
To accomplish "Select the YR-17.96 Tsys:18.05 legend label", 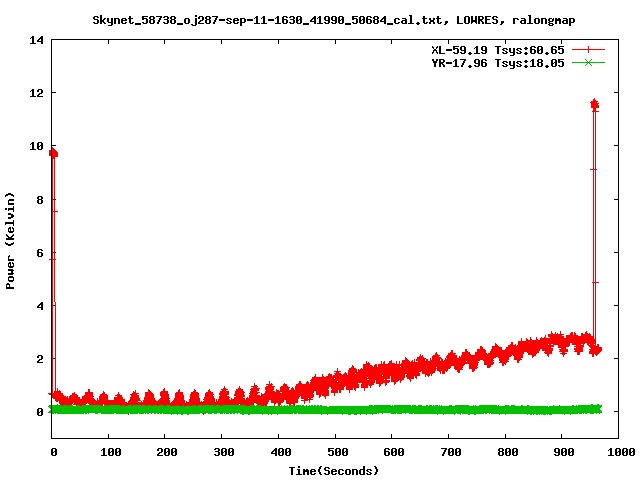I will (498, 63).
